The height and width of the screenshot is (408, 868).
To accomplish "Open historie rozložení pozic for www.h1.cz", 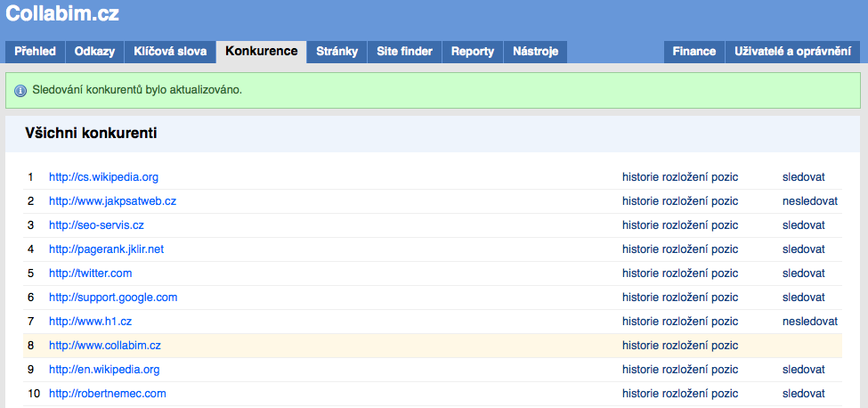I will click(680, 321).
